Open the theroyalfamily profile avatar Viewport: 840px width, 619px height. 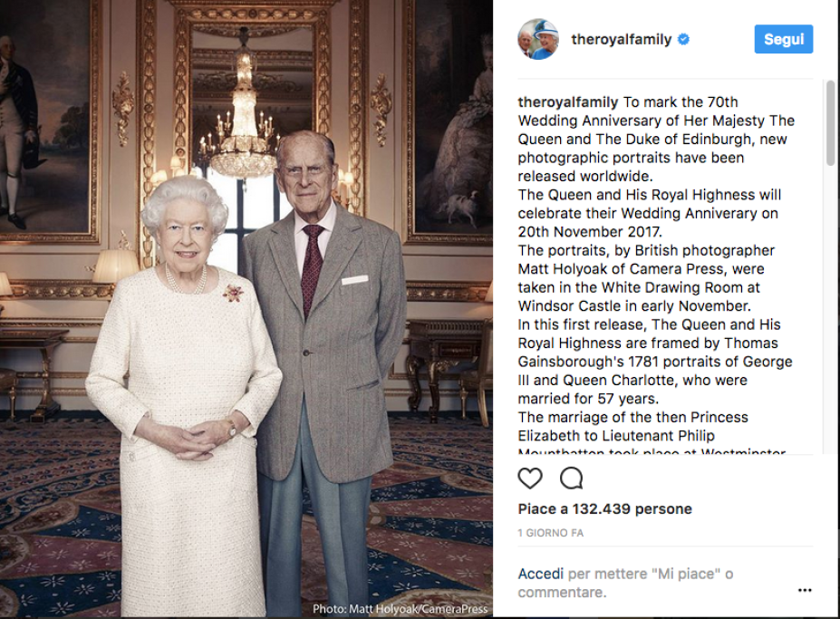[x=537, y=39]
